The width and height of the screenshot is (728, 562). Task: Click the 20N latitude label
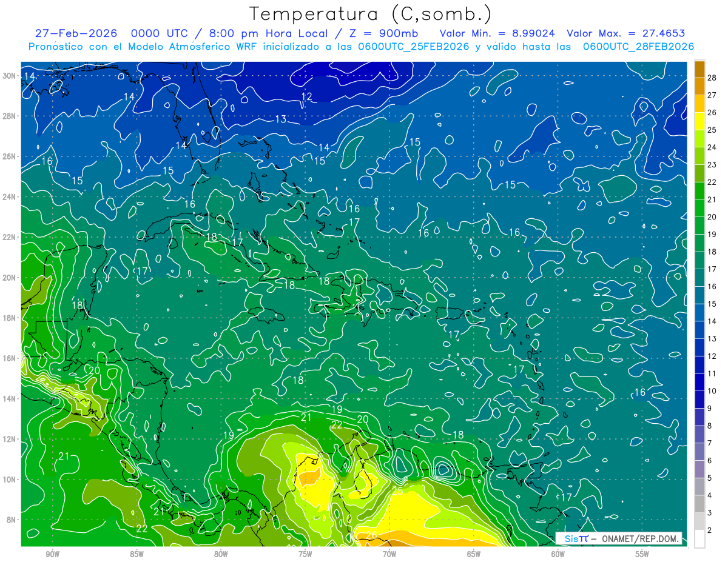pos(9,278)
